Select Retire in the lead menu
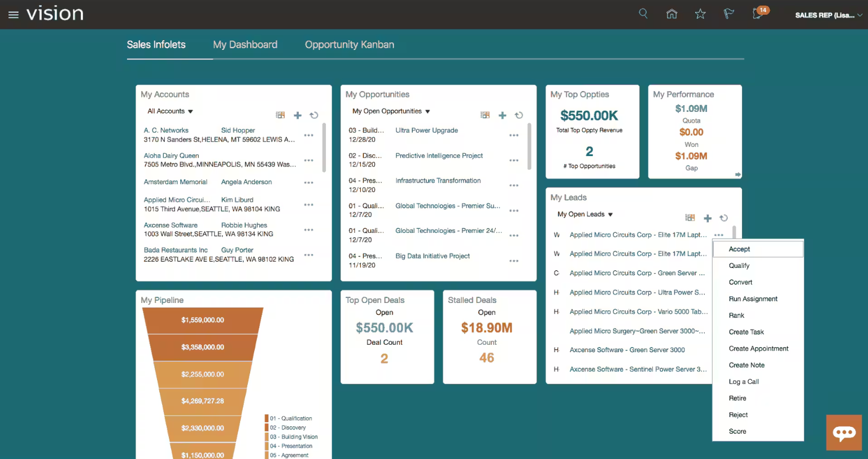868x459 pixels. pos(758,399)
